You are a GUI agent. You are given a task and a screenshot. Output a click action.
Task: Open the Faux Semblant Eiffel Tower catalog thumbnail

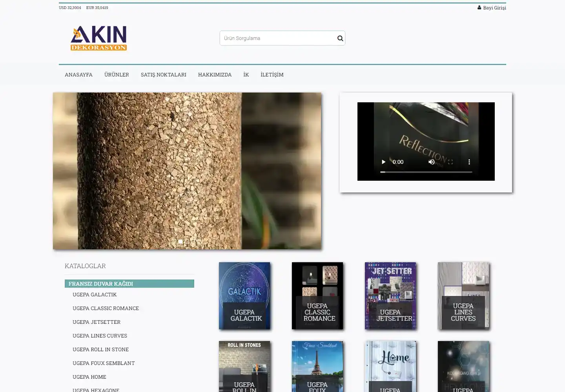coord(317,367)
